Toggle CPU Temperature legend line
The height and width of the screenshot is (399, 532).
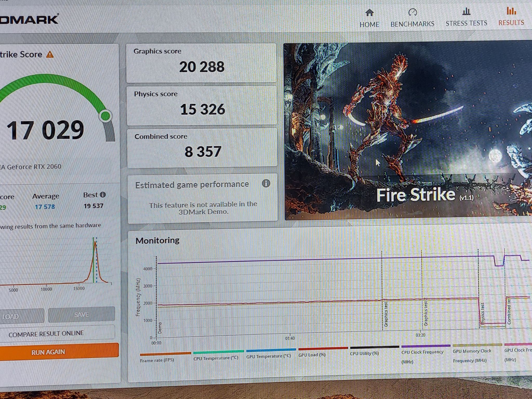(x=218, y=355)
